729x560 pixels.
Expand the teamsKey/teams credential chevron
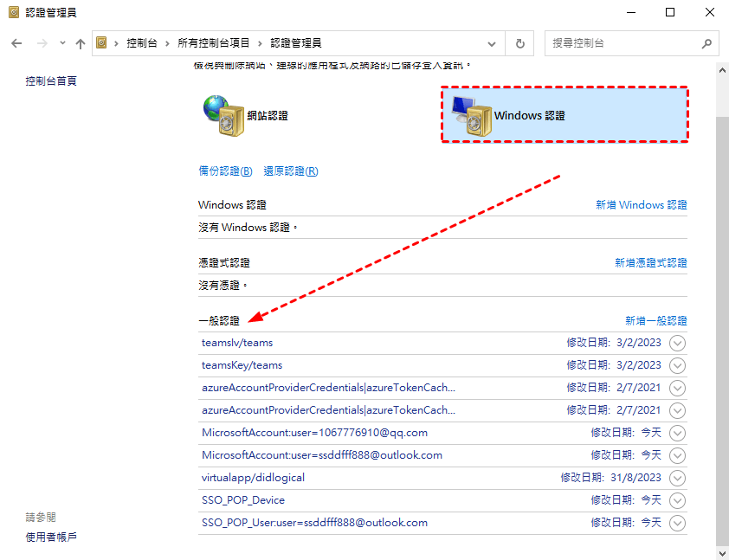coord(677,366)
